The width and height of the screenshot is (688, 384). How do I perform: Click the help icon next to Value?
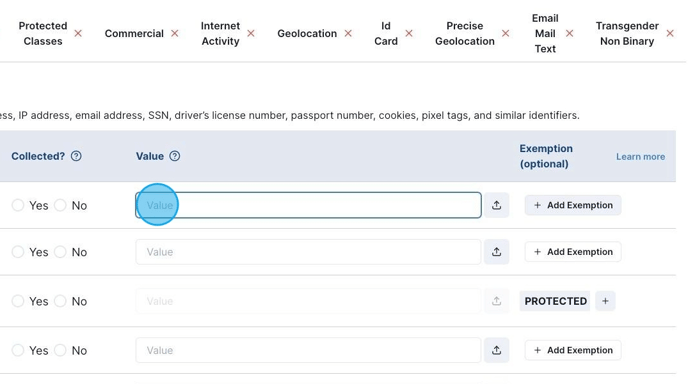(x=175, y=156)
